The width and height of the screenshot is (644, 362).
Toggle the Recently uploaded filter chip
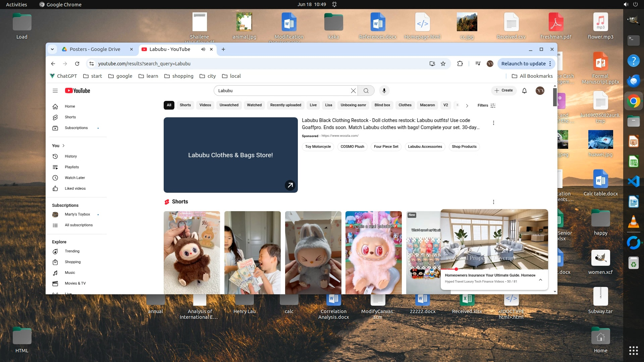pyautogui.click(x=285, y=105)
